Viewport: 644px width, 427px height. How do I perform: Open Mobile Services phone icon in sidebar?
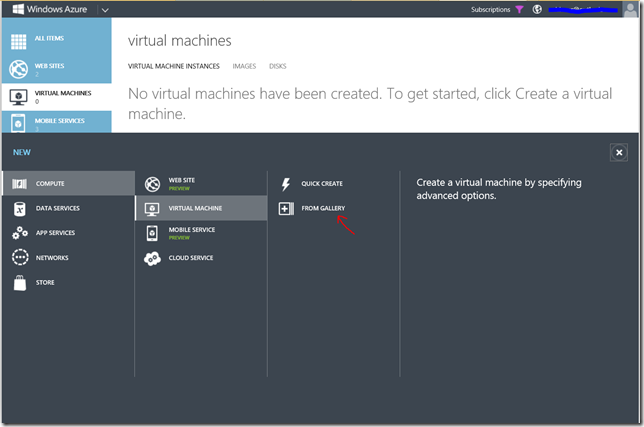coord(18,123)
